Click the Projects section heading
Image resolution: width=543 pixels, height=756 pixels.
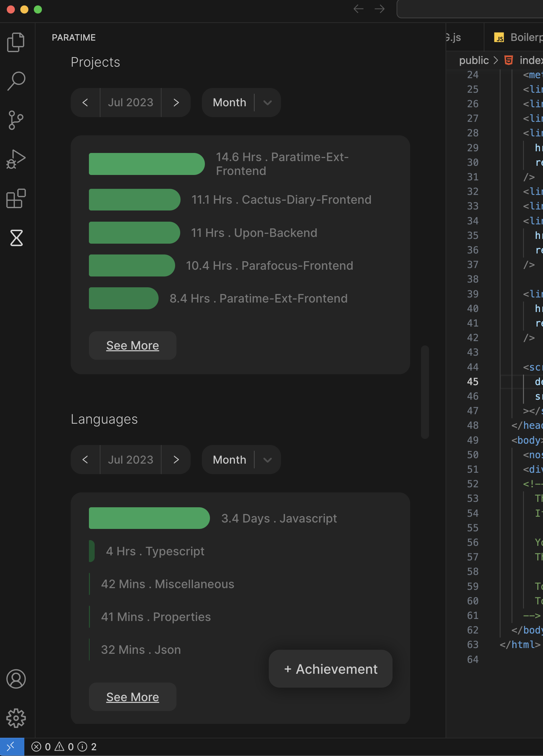(95, 62)
